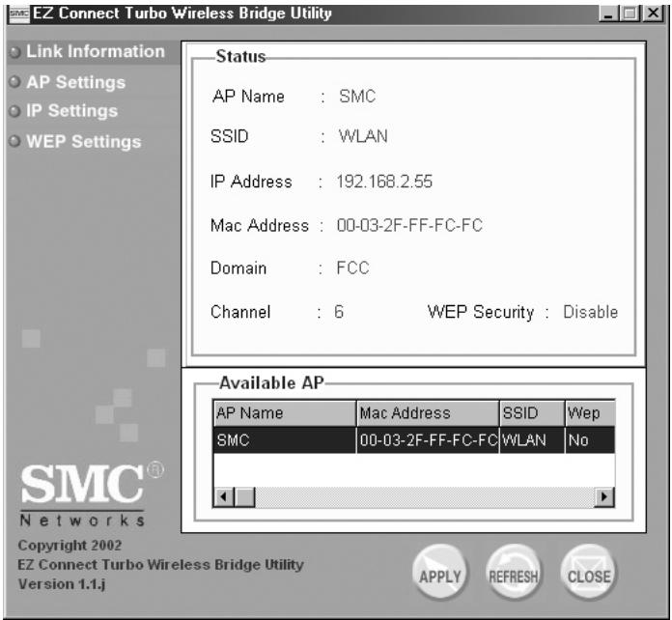Click the Channel value 6
Image resolution: width=672 pixels, height=620 pixels.
[339, 312]
